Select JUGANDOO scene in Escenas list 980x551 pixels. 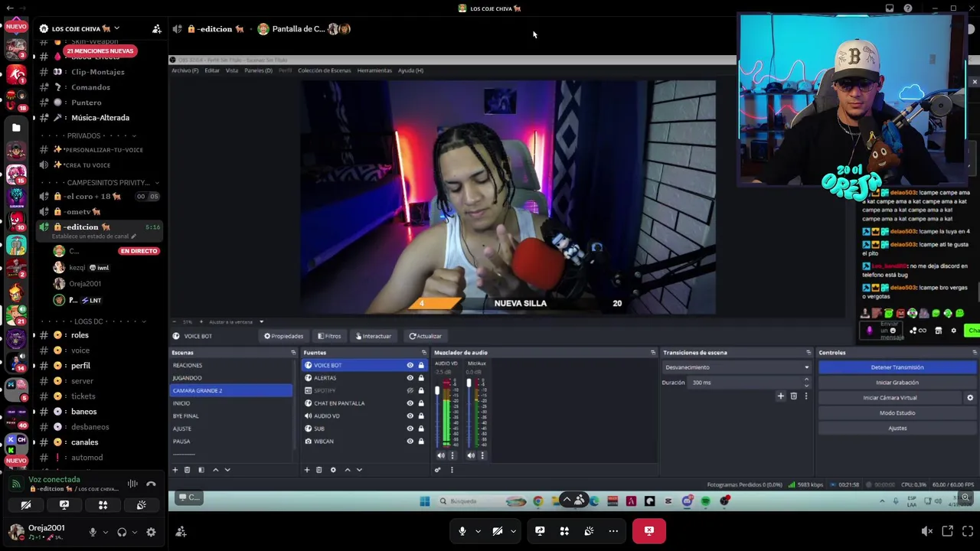pyautogui.click(x=230, y=378)
